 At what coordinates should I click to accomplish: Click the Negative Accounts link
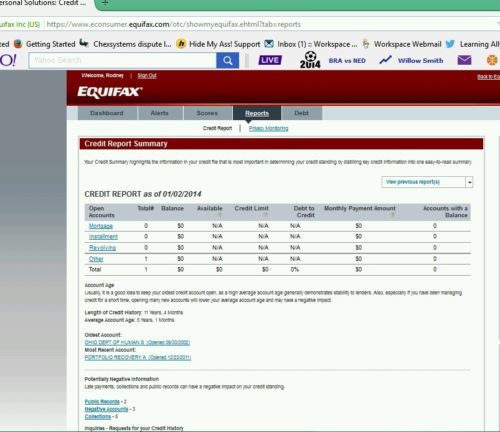(x=106, y=409)
